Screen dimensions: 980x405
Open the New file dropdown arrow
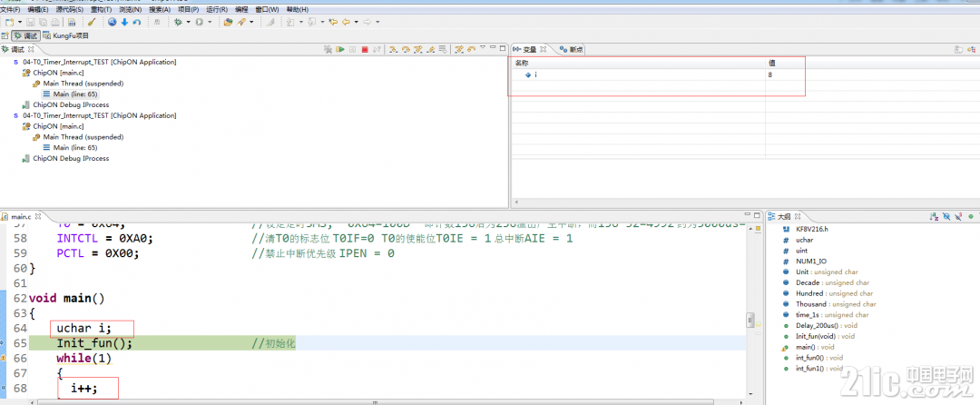click(x=20, y=22)
